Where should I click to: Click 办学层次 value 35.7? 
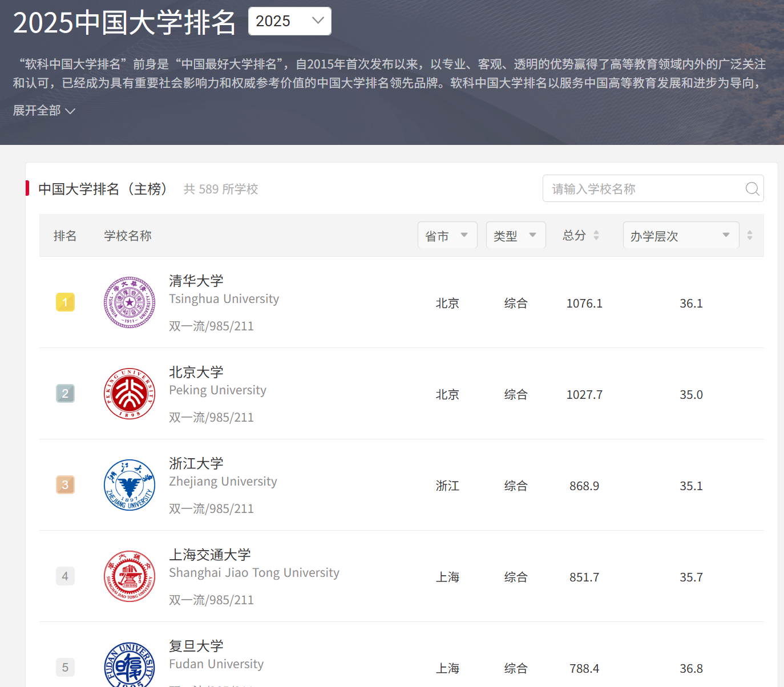point(691,577)
